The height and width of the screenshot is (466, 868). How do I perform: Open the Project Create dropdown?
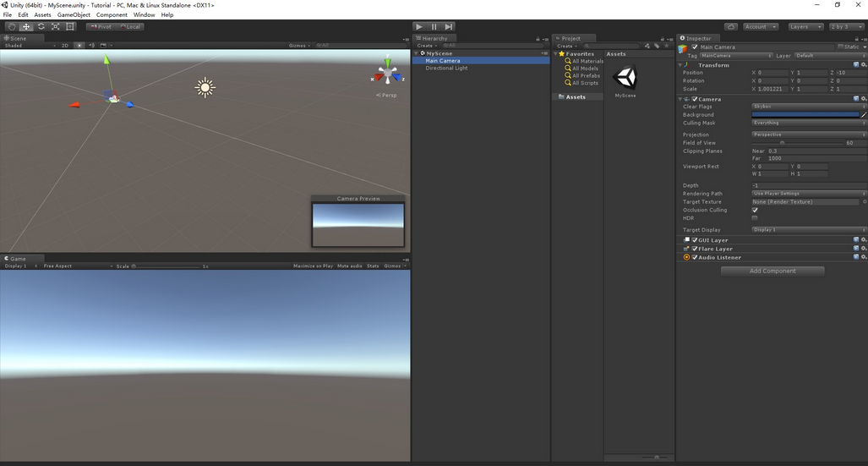click(x=567, y=46)
